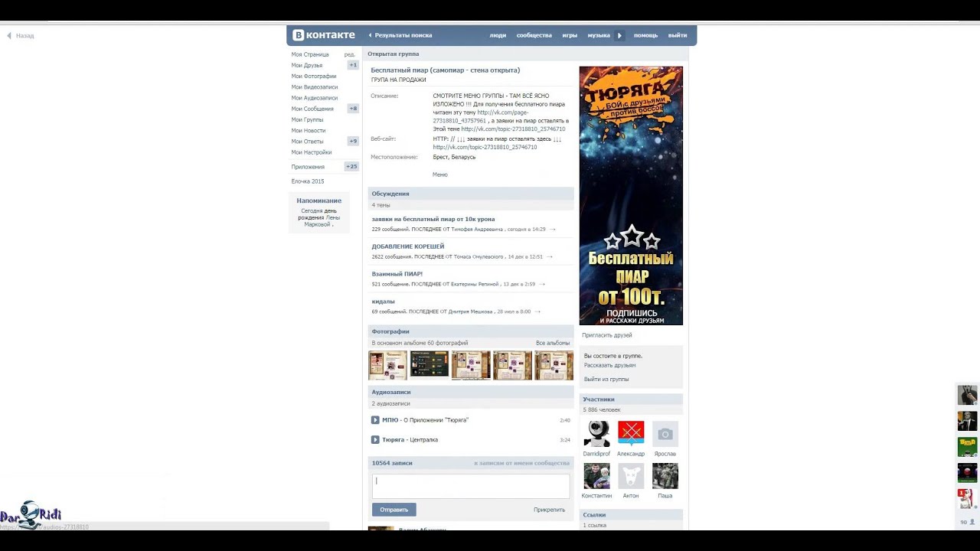Open сообщества in the top menu
This screenshot has height=551, width=980.
point(534,35)
